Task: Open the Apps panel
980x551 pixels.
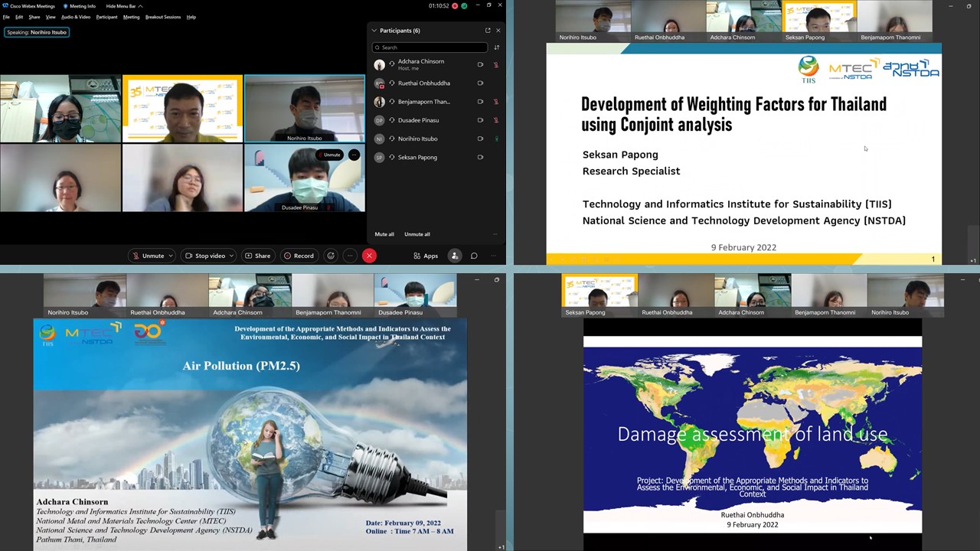Action: pyautogui.click(x=426, y=256)
